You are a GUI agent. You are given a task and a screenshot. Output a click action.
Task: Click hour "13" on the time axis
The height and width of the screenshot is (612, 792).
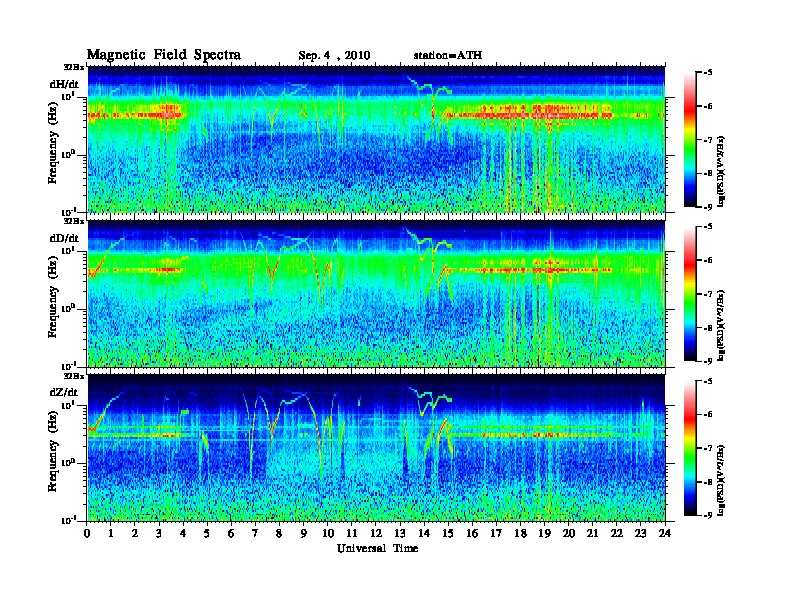pyautogui.click(x=400, y=534)
